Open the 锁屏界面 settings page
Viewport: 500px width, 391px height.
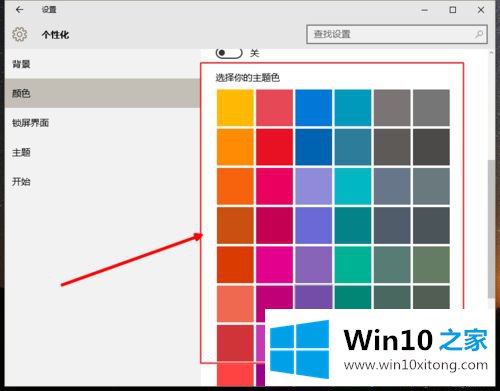coord(102,123)
